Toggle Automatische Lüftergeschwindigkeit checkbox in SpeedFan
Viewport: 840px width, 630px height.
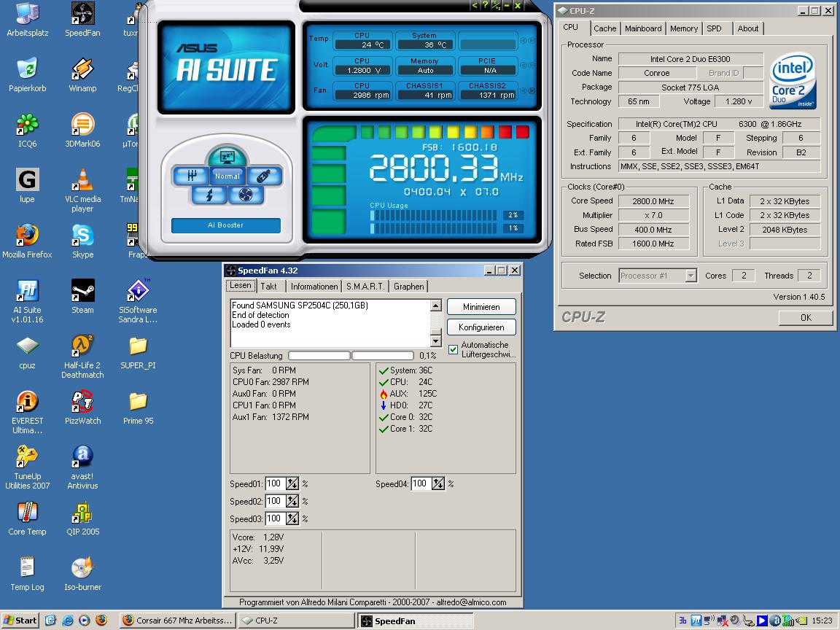click(x=454, y=349)
